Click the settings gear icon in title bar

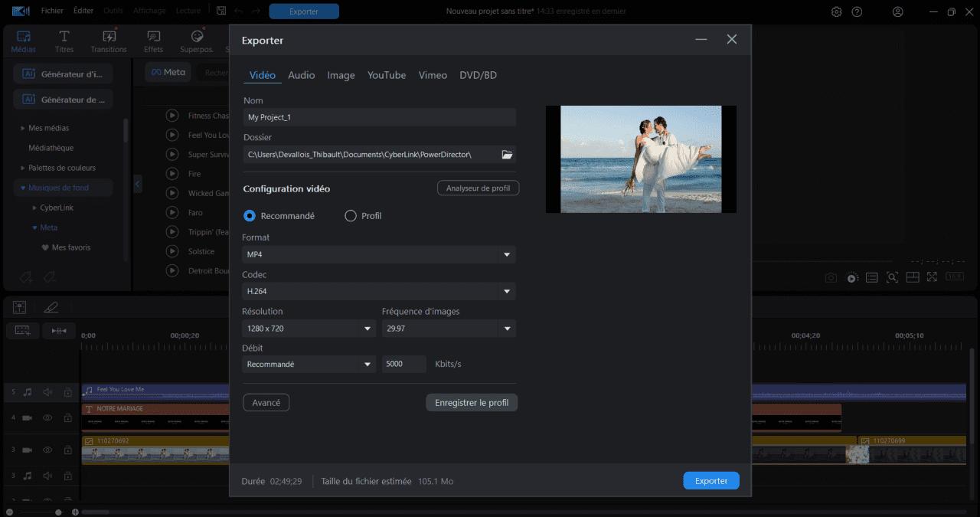click(836, 11)
